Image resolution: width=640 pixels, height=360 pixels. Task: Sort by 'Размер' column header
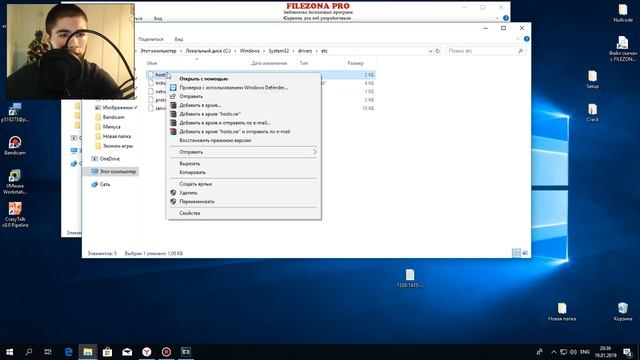coord(355,63)
